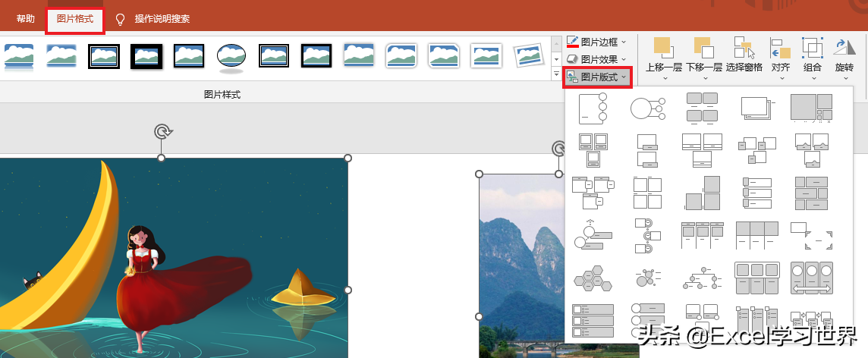The image size is (868, 358).
Task: Choose the titled picture lineup layout
Action: 702,235
